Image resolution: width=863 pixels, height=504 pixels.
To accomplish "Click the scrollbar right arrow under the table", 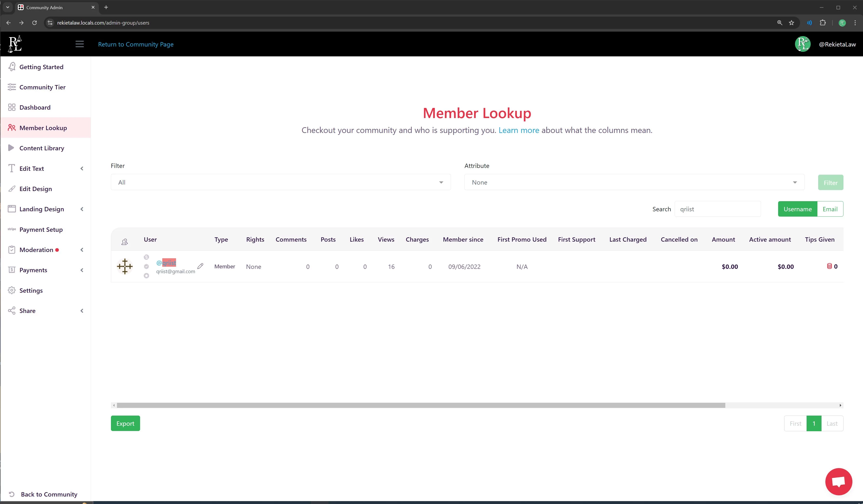I will click(x=840, y=405).
